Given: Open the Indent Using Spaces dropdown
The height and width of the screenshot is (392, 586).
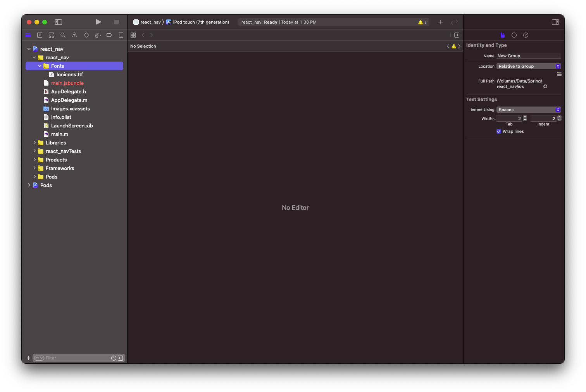Looking at the screenshot, I should (x=528, y=110).
